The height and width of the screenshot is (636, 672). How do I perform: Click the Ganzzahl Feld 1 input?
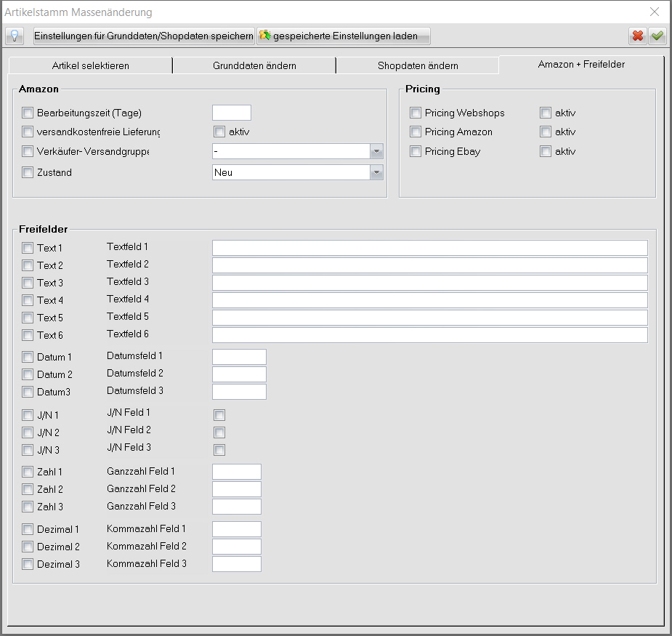coord(237,472)
